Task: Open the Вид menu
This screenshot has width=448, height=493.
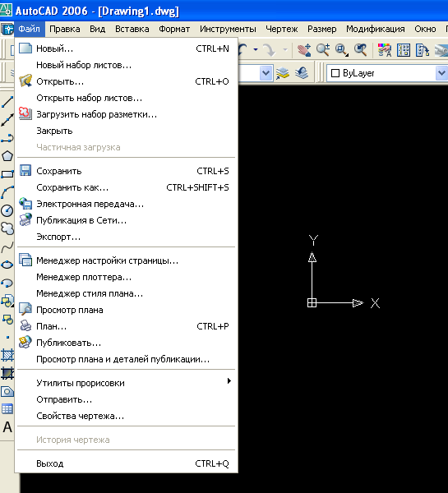Action: pyautogui.click(x=98, y=29)
